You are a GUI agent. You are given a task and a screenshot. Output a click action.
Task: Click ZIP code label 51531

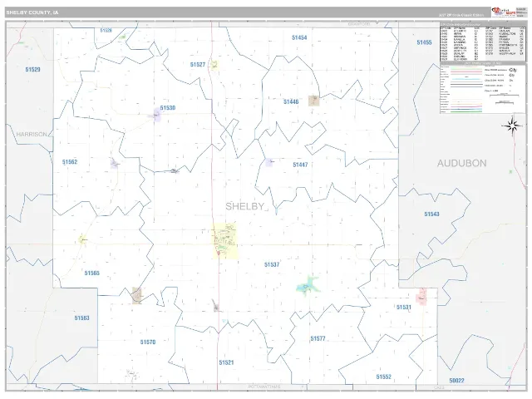click(x=404, y=307)
